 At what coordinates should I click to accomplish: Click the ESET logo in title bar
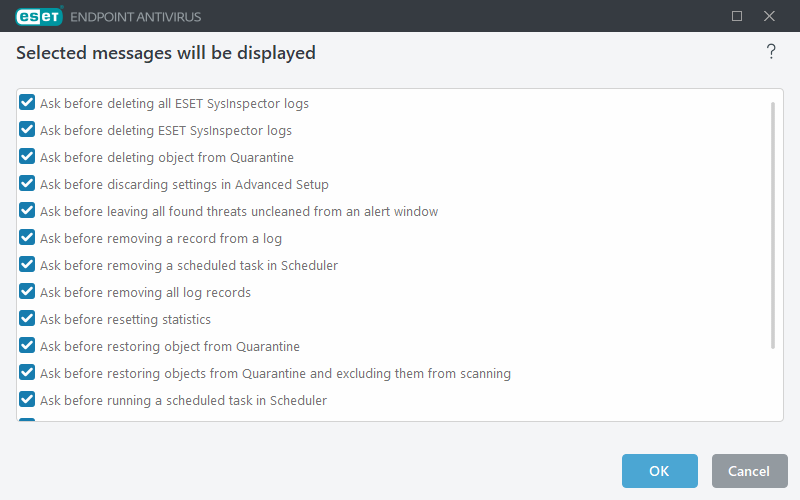coord(38,16)
